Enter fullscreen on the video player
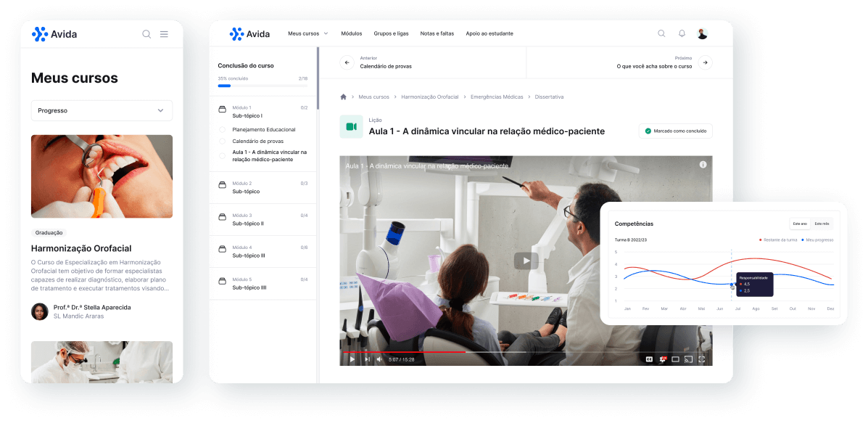This screenshot has width=868, height=421. [701, 359]
